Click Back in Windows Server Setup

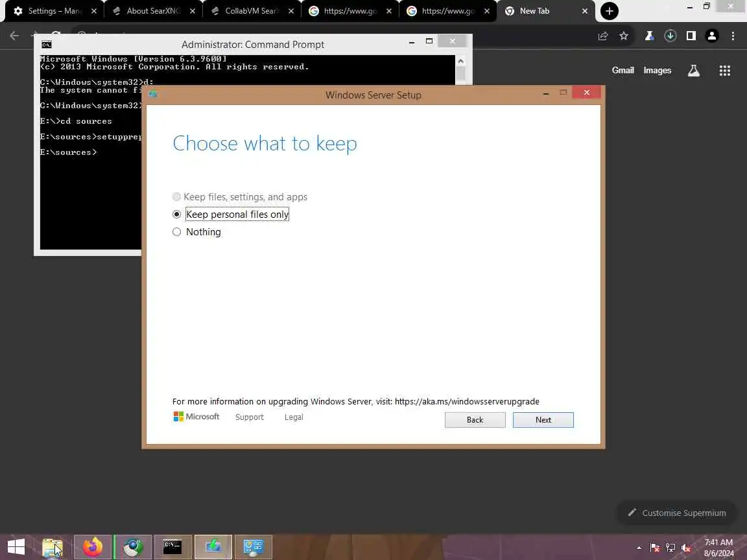click(x=475, y=419)
